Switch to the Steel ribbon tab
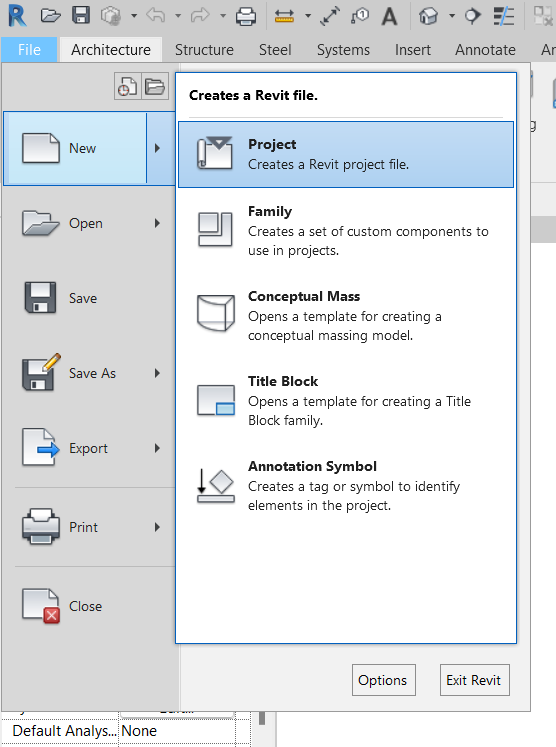The image size is (556, 747). tap(275, 50)
